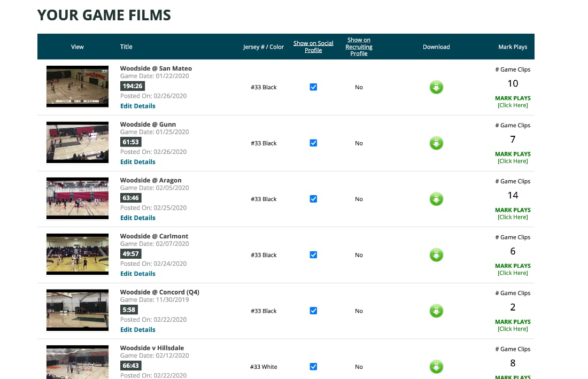Mark plays for Woodside @ Gunn game
The image size is (588, 379).
(513, 157)
